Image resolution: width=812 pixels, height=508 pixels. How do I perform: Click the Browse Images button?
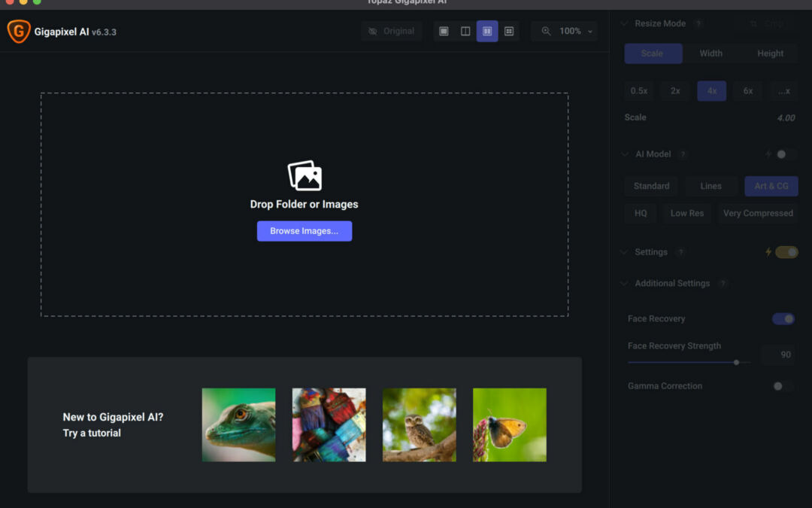(x=304, y=231)
